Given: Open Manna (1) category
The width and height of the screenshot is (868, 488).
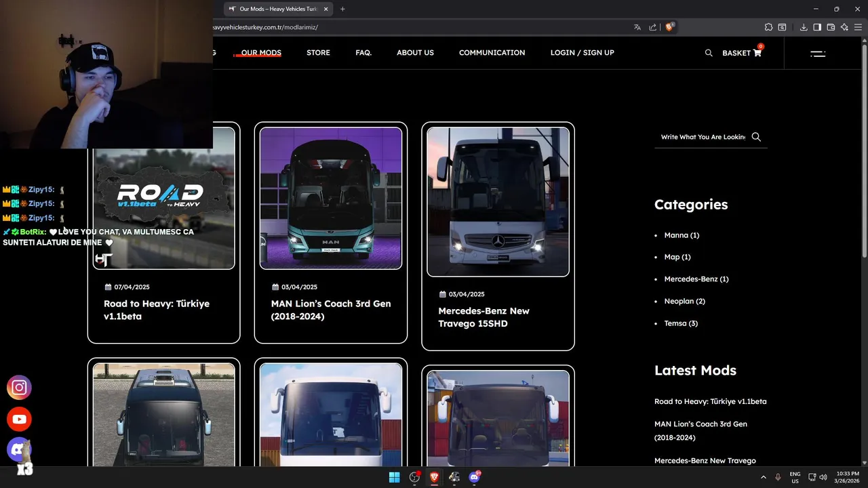Looking at the screenshot, I should [682, 235].
